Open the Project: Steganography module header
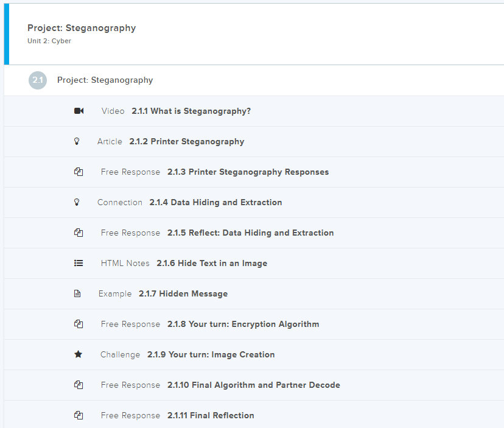This screenshot has height=428, width=504. 82,28
